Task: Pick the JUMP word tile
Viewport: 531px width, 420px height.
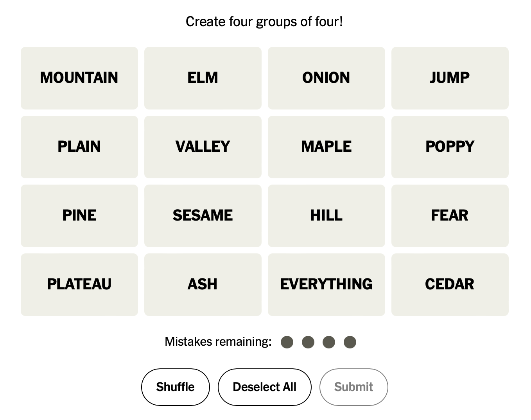Action: click(450, 78)
